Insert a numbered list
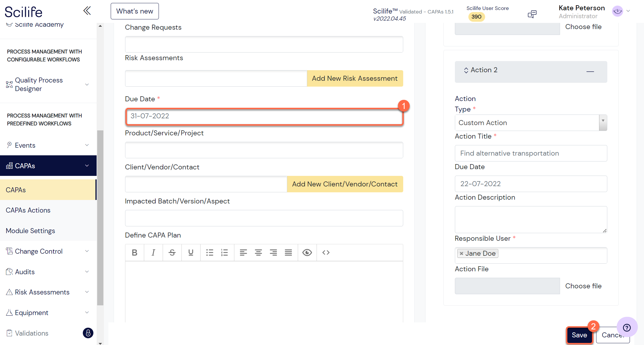Viewport: 644px width, 345px height. (x=225, y=253)
